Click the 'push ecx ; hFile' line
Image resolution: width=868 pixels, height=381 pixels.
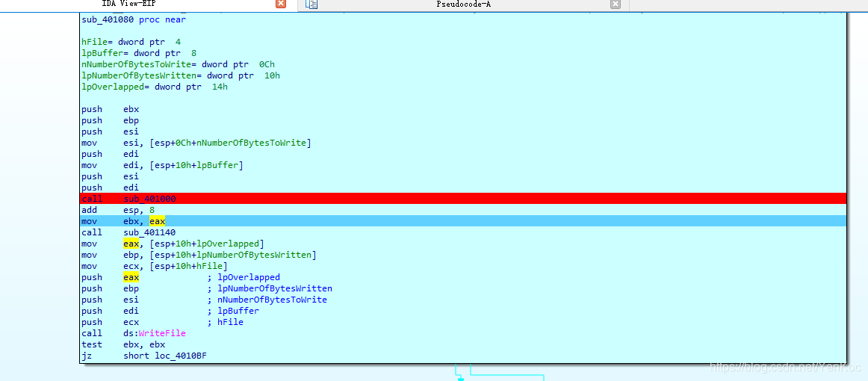(x=162, y=322)
